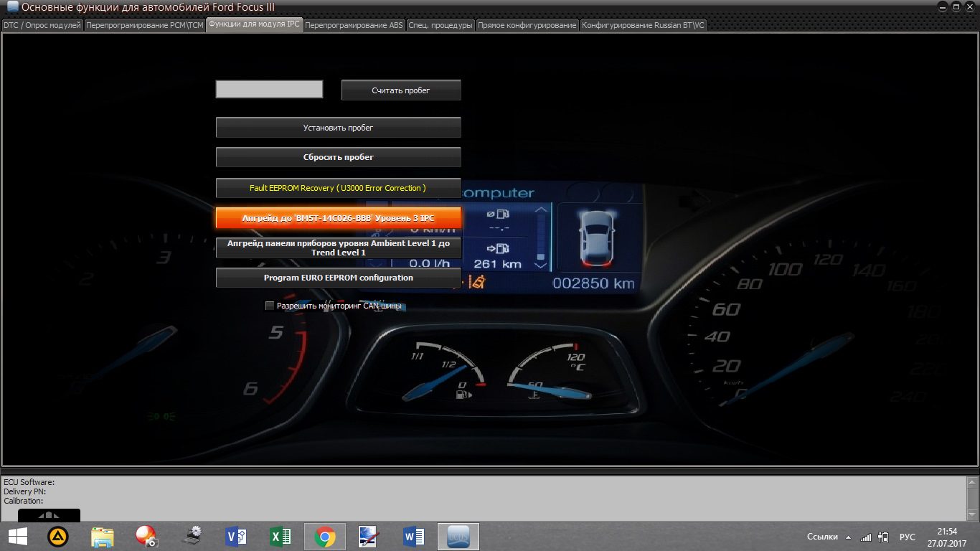Click the Ссылки toolbar in the taskbar
The image size is (980, 551).
[822, 537]
